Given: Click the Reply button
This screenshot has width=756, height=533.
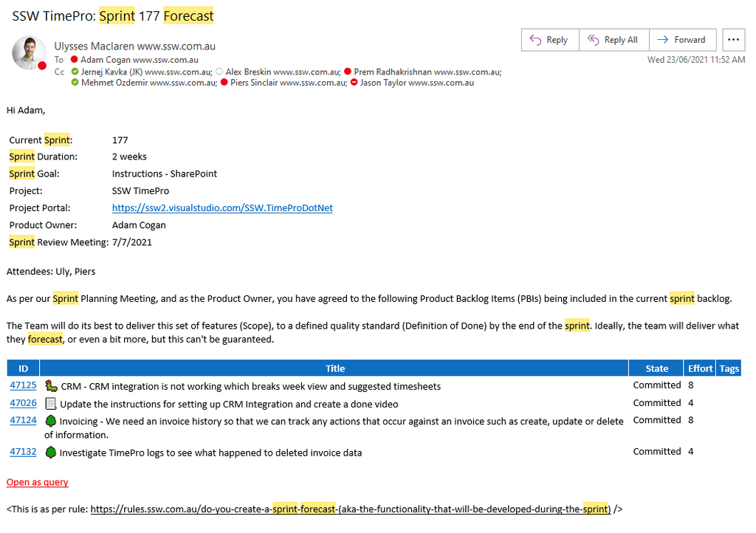Looking at the screenshot, I should coord(550,40).
